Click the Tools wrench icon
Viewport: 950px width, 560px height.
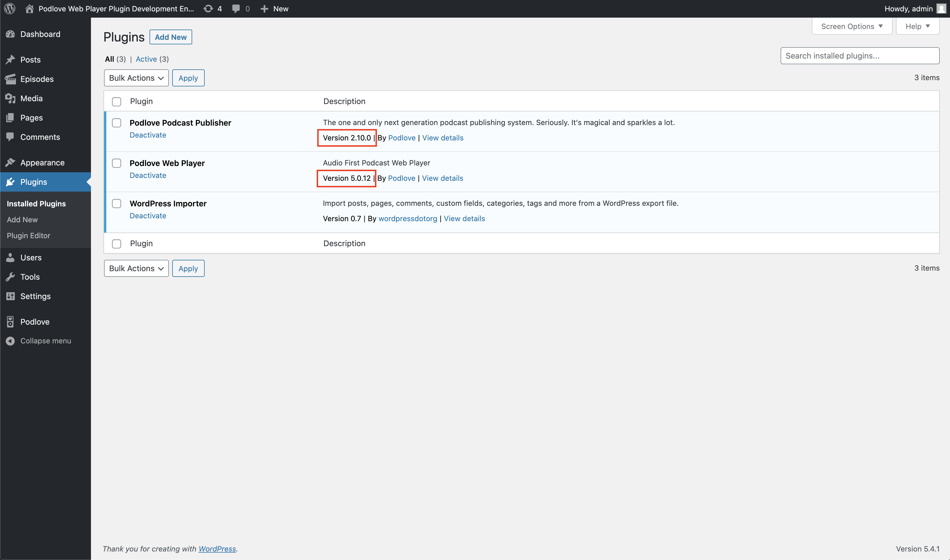(10, 277)
